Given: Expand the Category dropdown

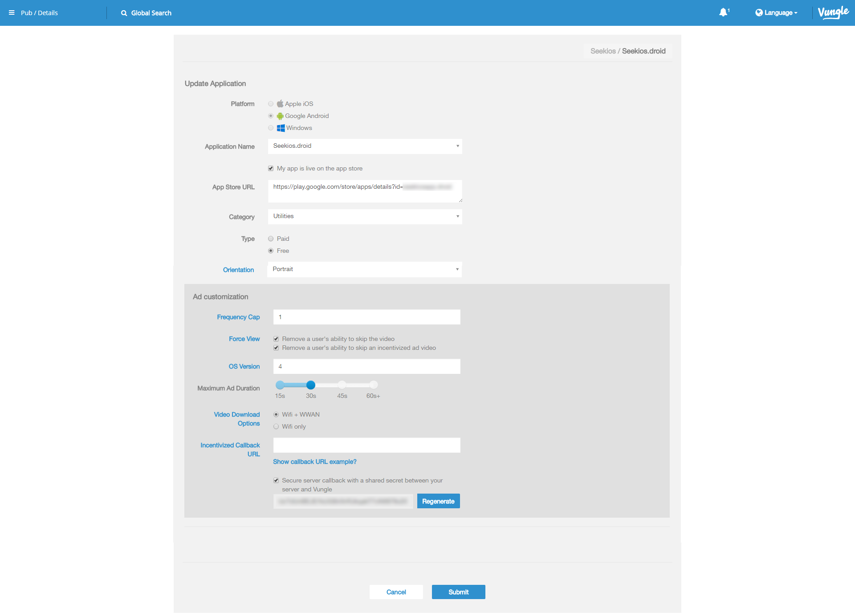Looking at the screenshot, I should click(x=365, y=217).
